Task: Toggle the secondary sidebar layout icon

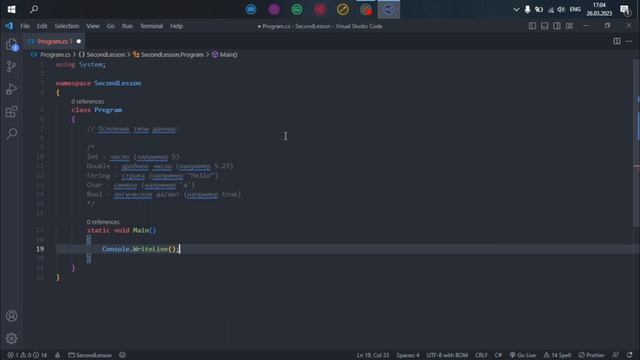Action: 557,26
